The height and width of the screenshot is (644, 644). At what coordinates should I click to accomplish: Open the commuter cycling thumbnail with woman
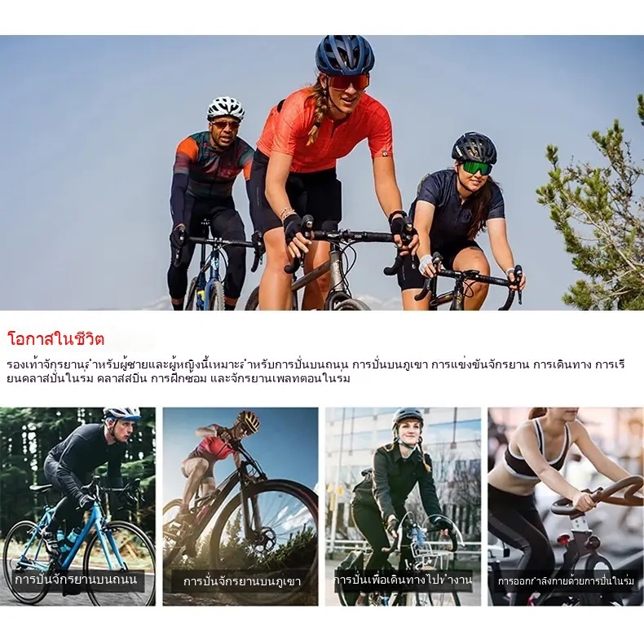pos(403,506)
